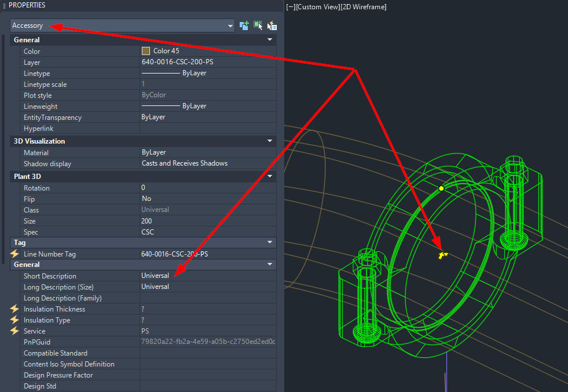Screen dimensions: 568x392
Task: Click the viewport minimize [−] control
Action: click(x=289, y=6)
